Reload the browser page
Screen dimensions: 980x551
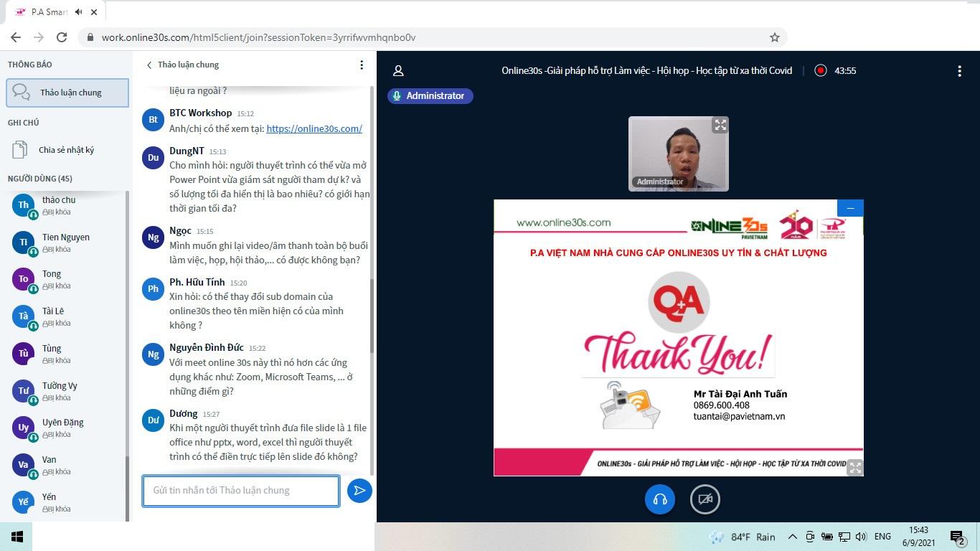pyautogui.click(x=62, y=37)
